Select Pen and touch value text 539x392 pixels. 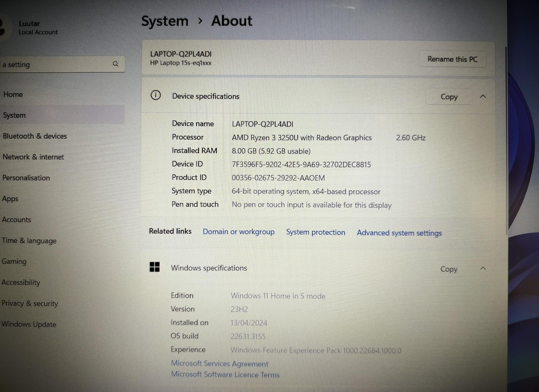point(312,205)
